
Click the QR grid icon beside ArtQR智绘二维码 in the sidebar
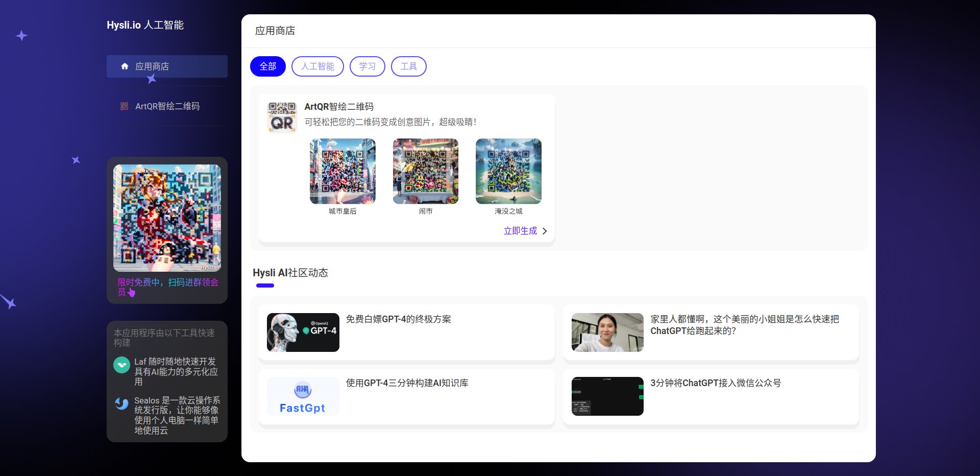click(x=125, y=106)
